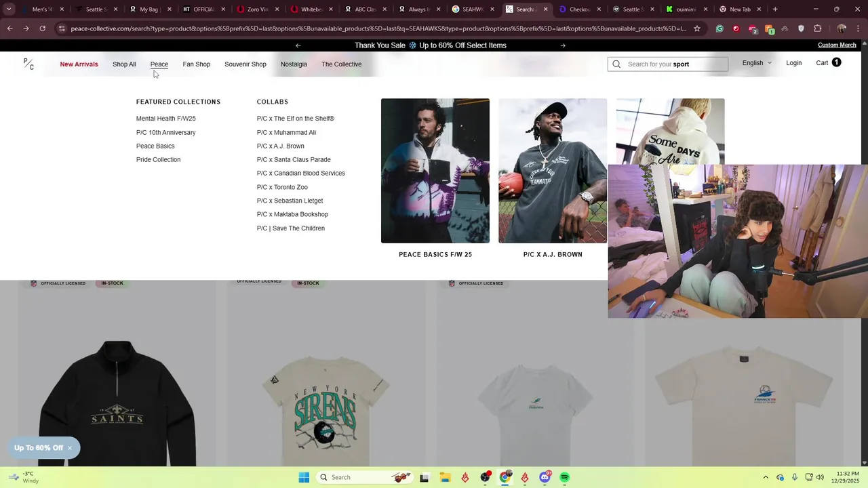The image size is (868, 488).
Task: Click the P/C logo icon
Action: 28,64
